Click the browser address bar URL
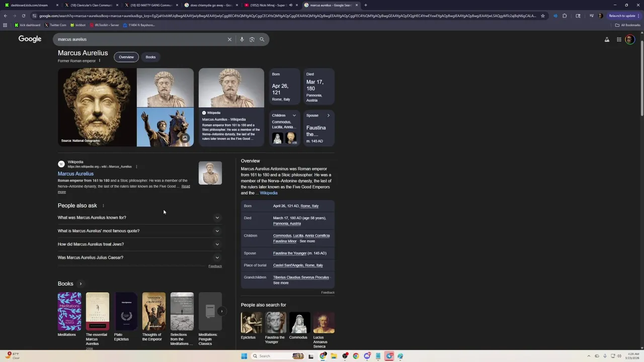Image resolution: width=644 pixels, height=362 pixels. (287, 16)
